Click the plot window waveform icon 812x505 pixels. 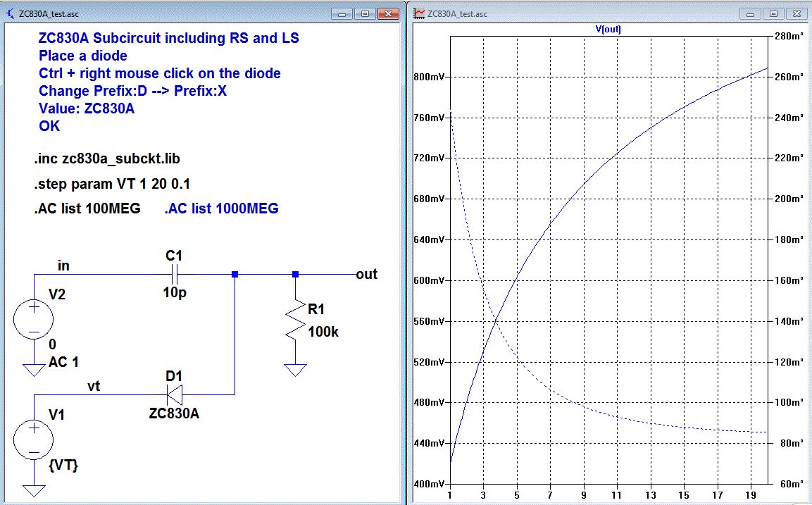[x=419, y=13]
